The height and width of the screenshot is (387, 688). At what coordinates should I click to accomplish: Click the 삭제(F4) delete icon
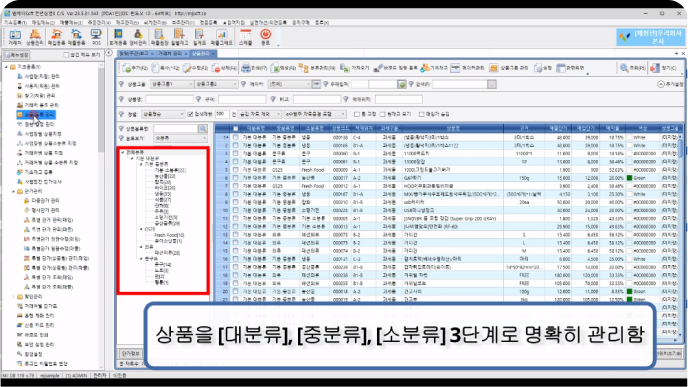coord(224,68)
